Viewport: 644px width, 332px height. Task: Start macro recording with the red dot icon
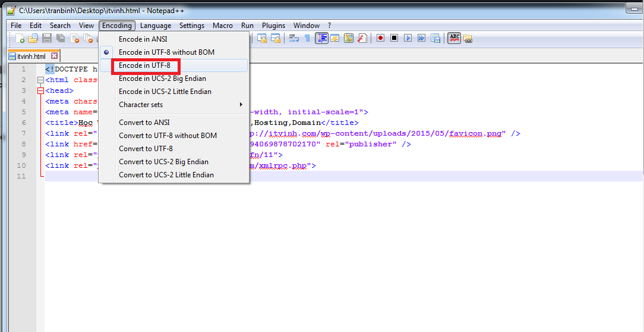380,38
